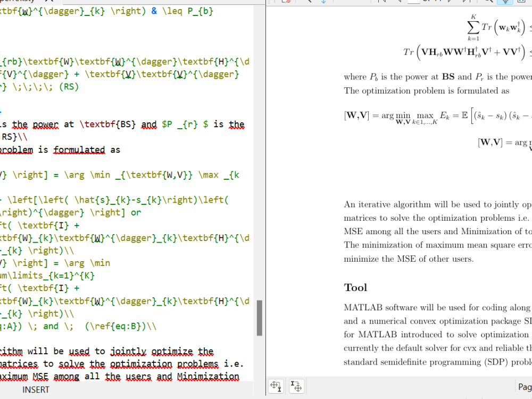
Task: Select the text-cursor follow icon at the viewer bottom
Action: click(296, 386)
